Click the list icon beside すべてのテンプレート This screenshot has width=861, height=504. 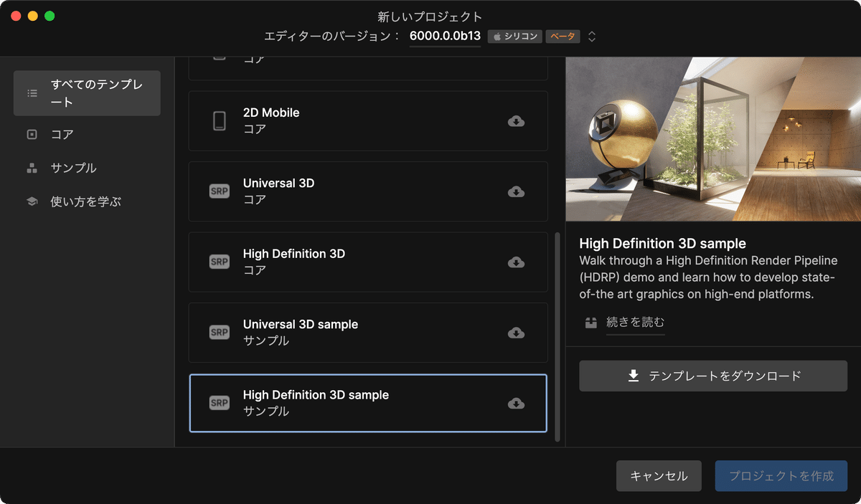[x=31, y=92]
